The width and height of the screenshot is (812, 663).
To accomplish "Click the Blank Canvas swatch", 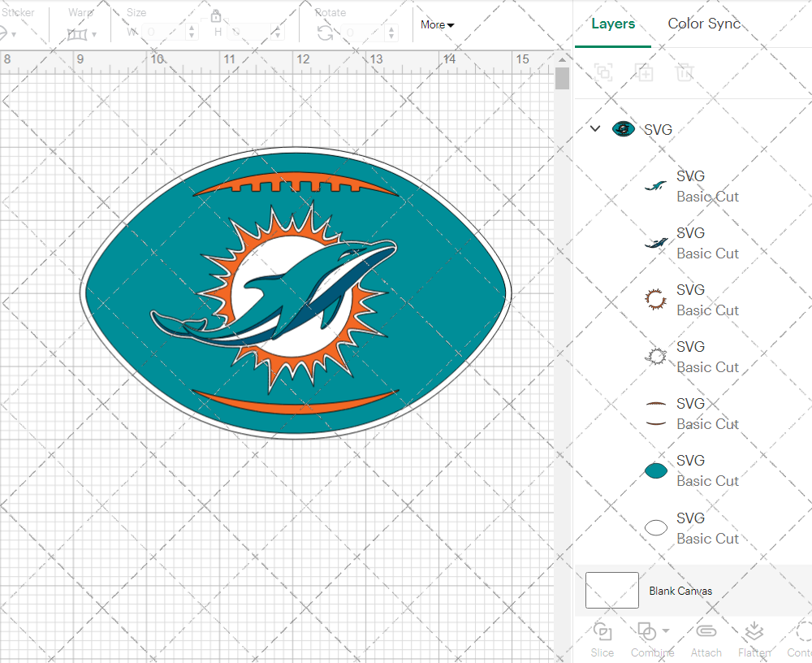I will [x=611, y=591].
